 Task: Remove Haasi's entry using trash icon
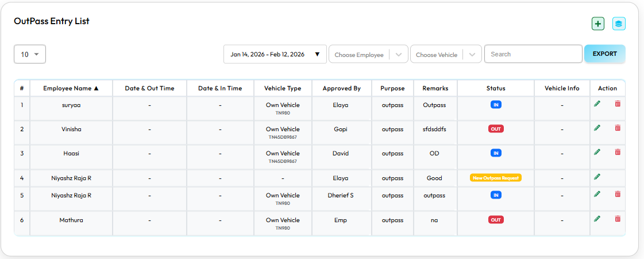[x=618, y=152]
